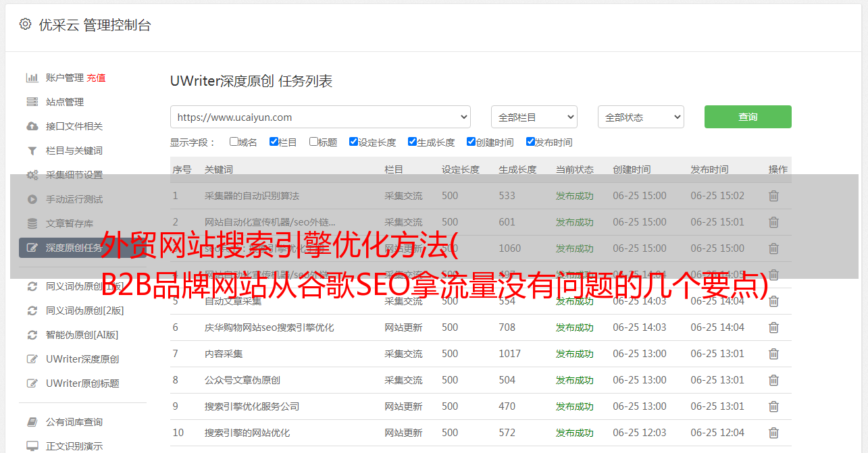Open 正文识别演示 sidebar link

pyautogui.click(x=74, y=446)
